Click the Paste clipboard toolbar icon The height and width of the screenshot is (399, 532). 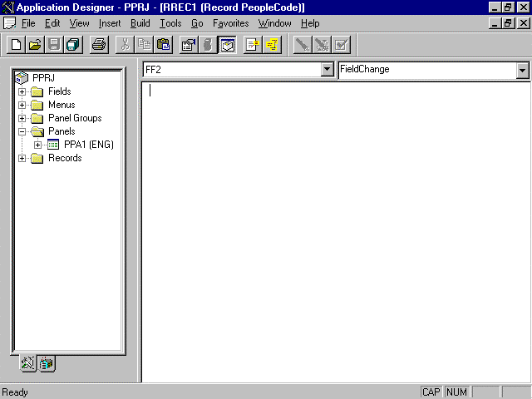point(163,44)
